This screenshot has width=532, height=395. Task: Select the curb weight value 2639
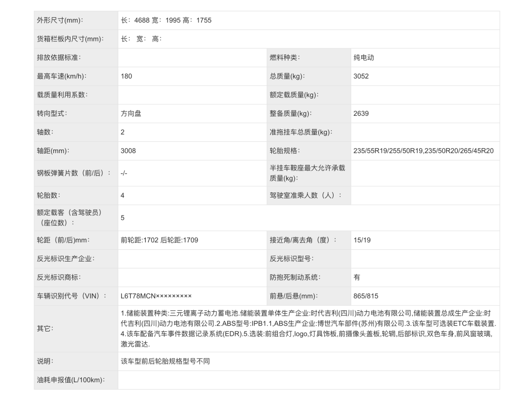[x=361, y=114]
